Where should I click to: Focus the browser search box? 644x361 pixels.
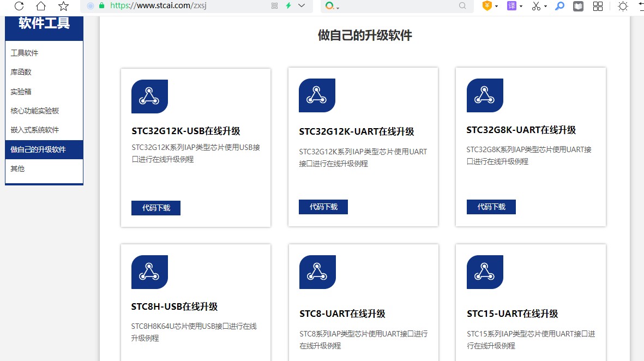397,6
